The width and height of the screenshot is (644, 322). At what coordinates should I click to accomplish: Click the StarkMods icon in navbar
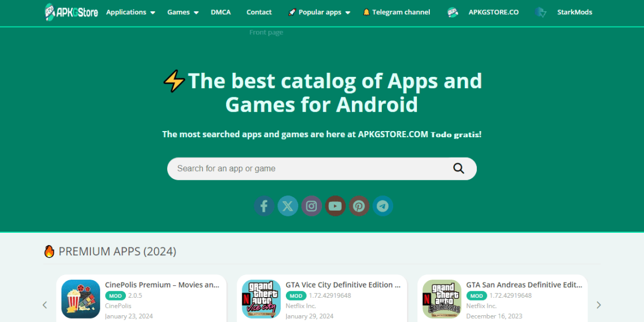(541, 12)
